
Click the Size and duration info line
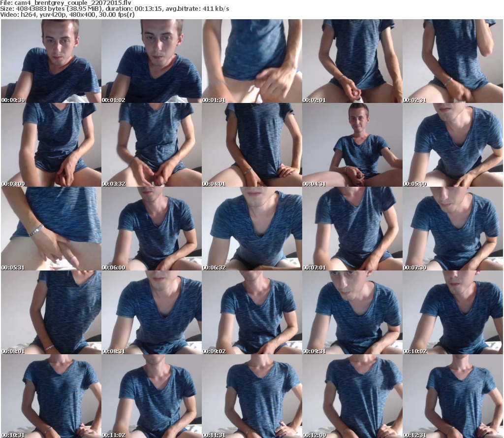[114, 9]
